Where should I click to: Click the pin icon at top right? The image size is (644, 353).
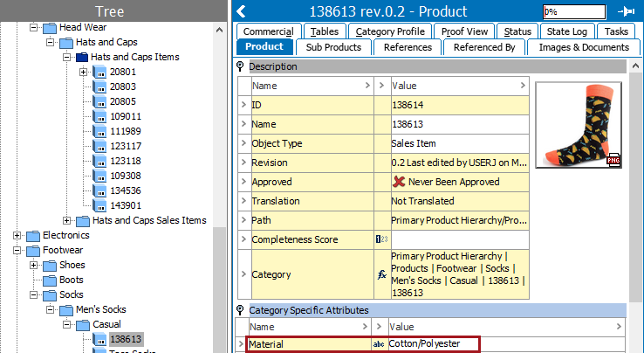[x=625, y=11]
